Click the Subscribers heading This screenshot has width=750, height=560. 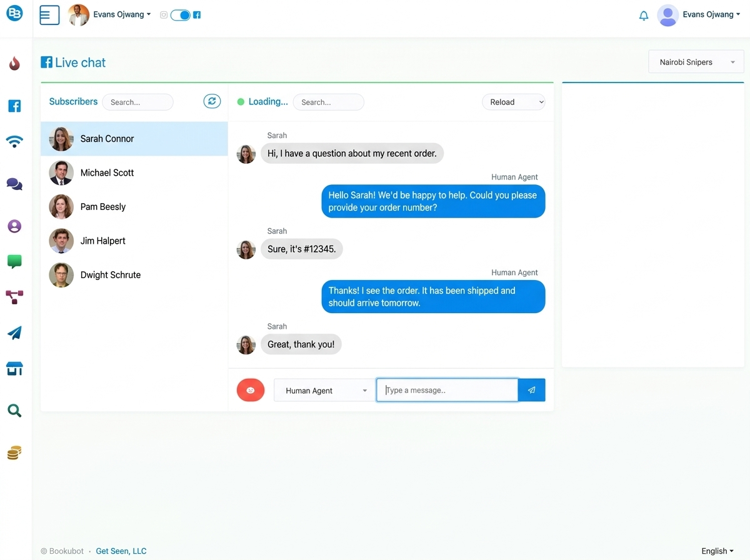pos(73,101)
